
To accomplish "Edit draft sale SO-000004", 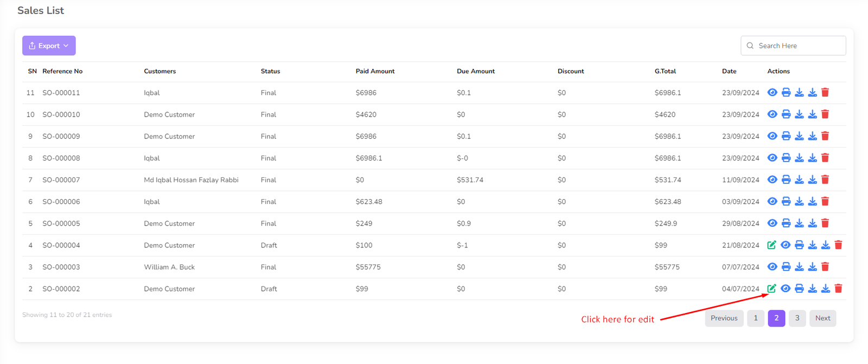I will coord(771,245).
